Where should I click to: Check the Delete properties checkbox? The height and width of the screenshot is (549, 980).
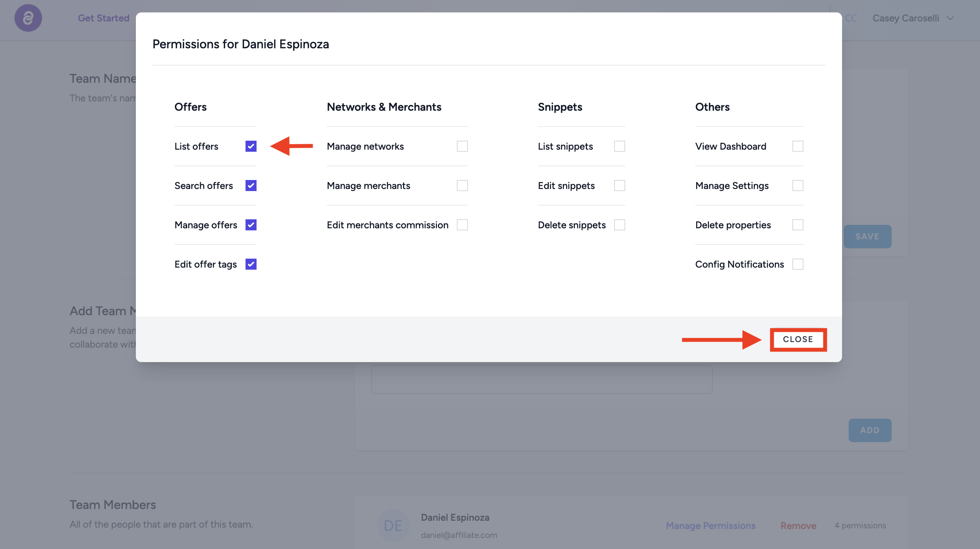(798, 225)
